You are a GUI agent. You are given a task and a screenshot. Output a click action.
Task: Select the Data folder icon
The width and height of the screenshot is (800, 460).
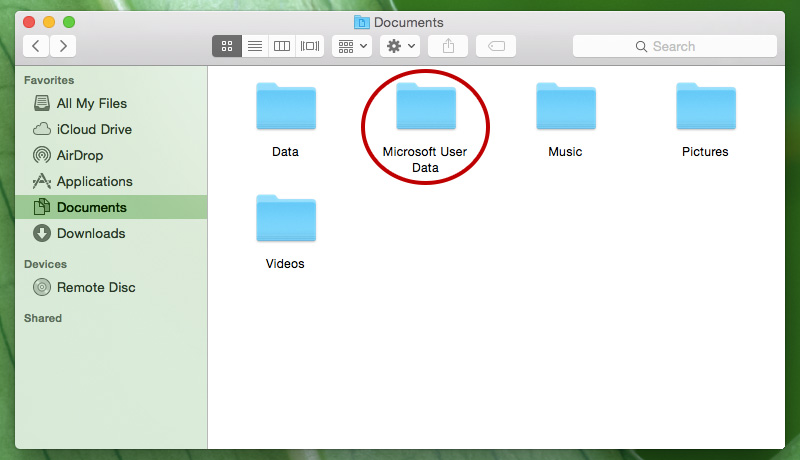tap(286, 106)
